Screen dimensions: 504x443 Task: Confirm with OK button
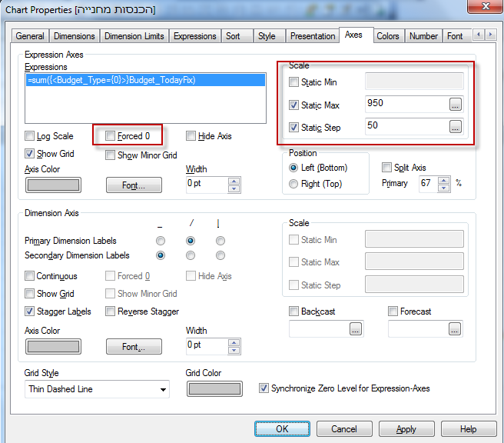click(282, 429)
